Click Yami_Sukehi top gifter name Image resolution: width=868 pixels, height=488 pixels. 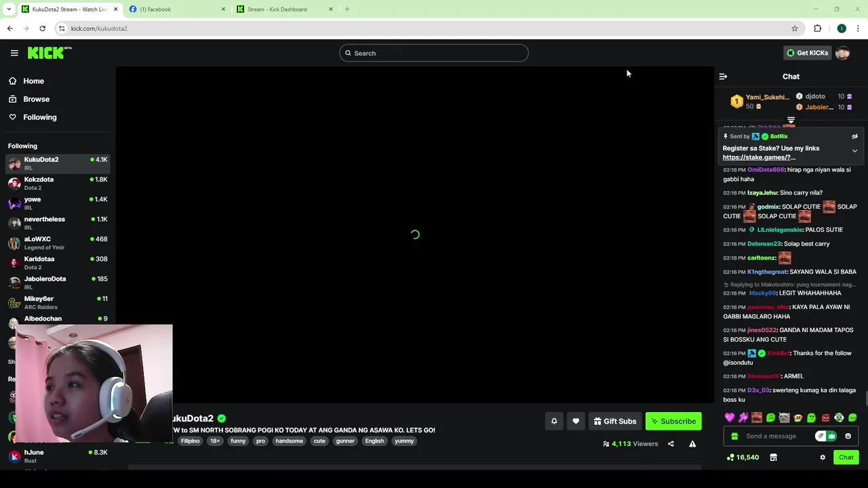(768, 97)
